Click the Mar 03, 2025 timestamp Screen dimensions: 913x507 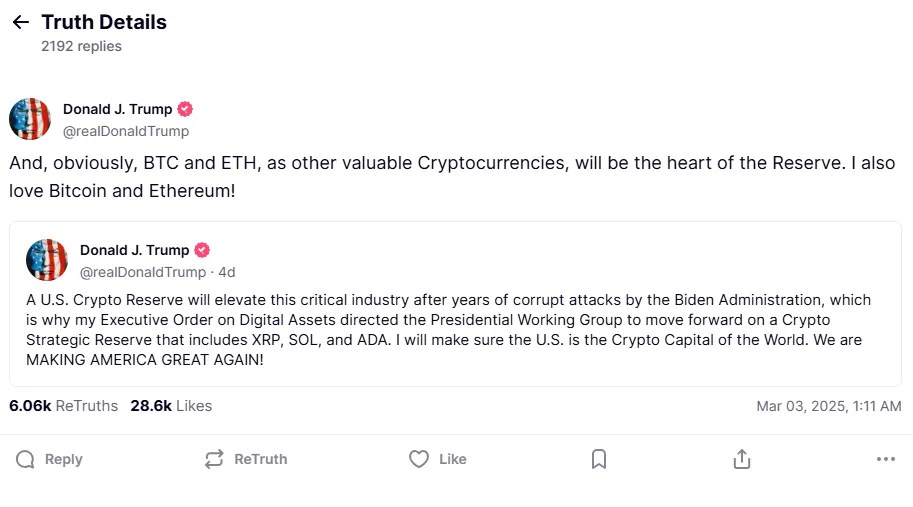tap(829, 406)
